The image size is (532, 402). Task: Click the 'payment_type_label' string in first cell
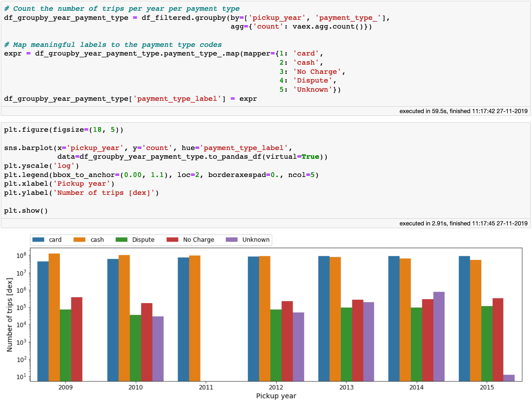click(x=177, y=98)
